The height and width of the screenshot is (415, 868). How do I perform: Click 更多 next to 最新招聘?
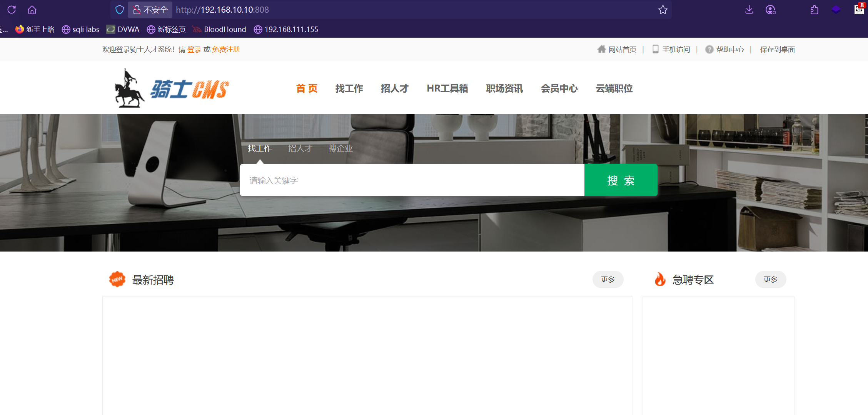(x=608, y=280)
